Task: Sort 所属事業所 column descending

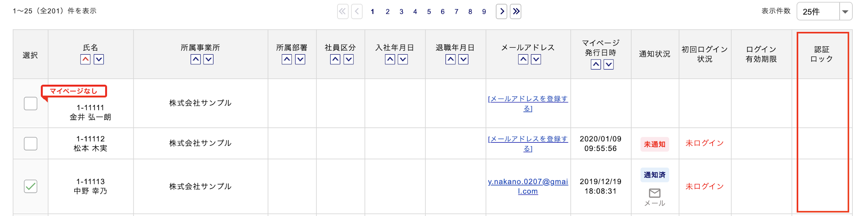Action: point(208,59)
